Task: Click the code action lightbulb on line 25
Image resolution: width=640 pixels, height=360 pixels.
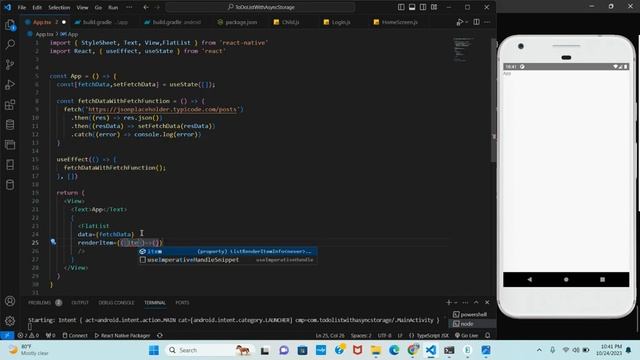Action: [x=53, y=242]
